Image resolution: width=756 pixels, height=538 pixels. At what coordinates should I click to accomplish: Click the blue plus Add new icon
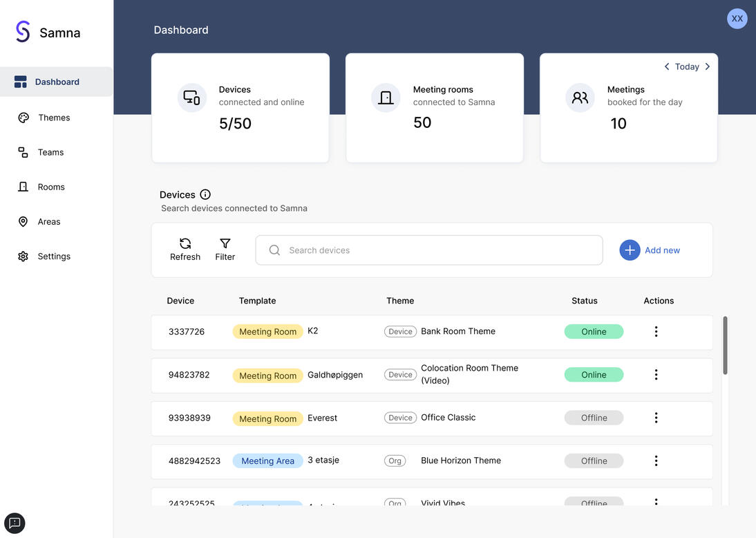click(630, 250)
